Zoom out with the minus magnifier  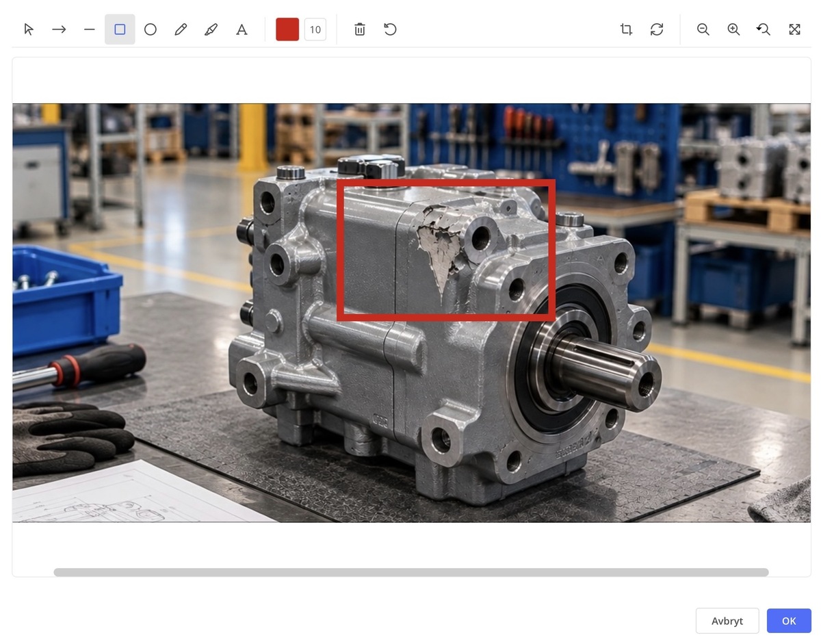[703, 29]
